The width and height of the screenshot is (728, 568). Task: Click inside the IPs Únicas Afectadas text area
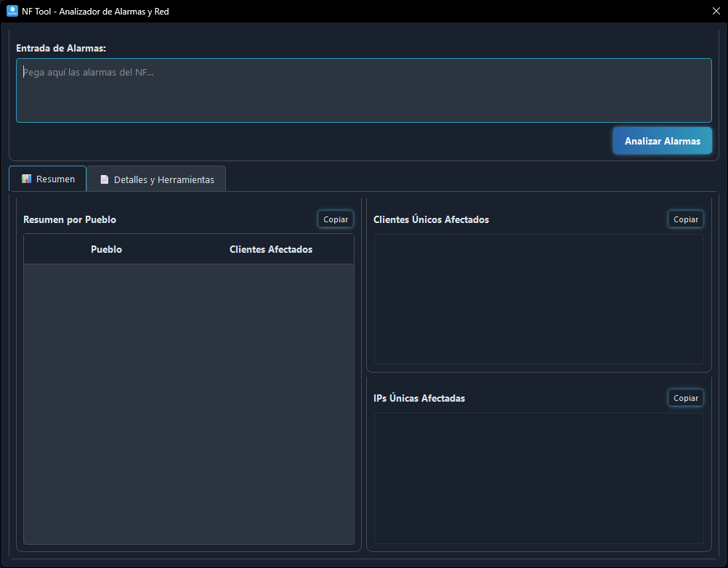[538, 478]
